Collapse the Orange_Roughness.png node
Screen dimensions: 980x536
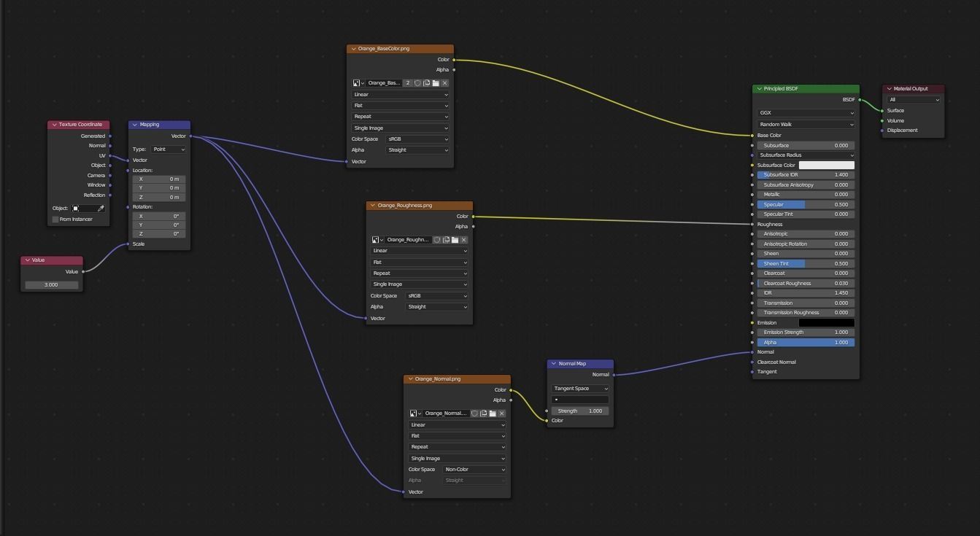coord(372,206)
